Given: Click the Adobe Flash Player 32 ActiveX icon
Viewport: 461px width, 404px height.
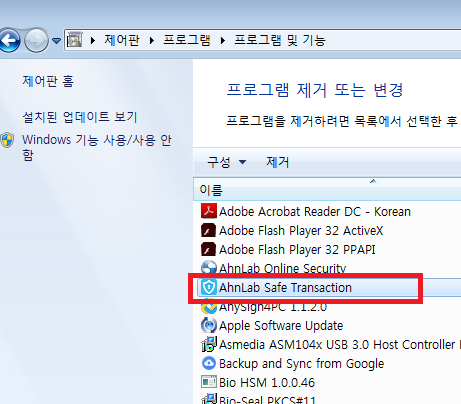Looking at the screenshot, I should [x=209, y=230].
